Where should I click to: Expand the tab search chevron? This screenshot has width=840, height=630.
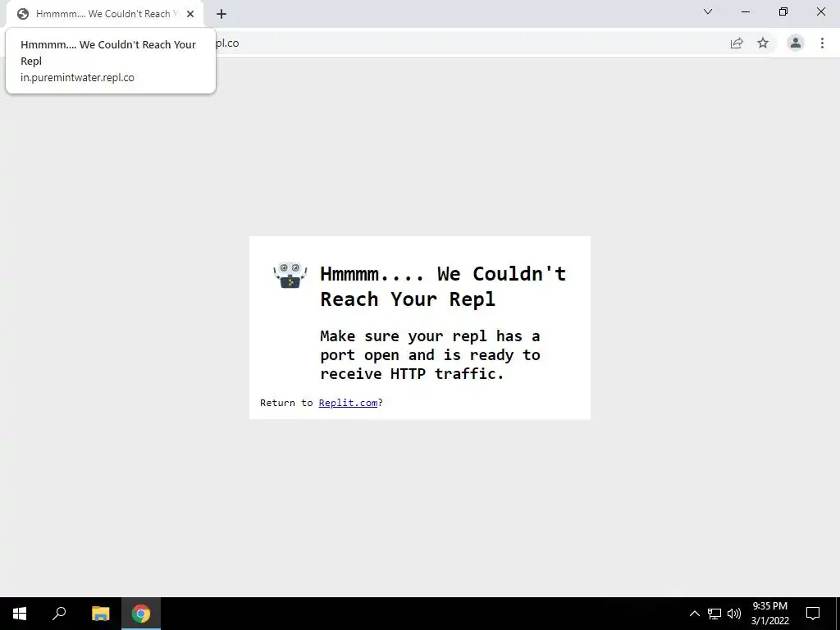708,11
